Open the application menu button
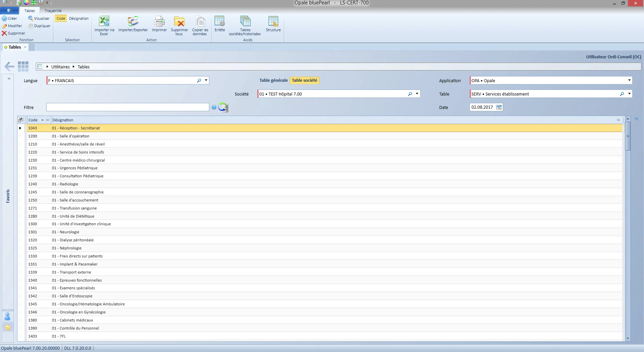 pos(9,11)
